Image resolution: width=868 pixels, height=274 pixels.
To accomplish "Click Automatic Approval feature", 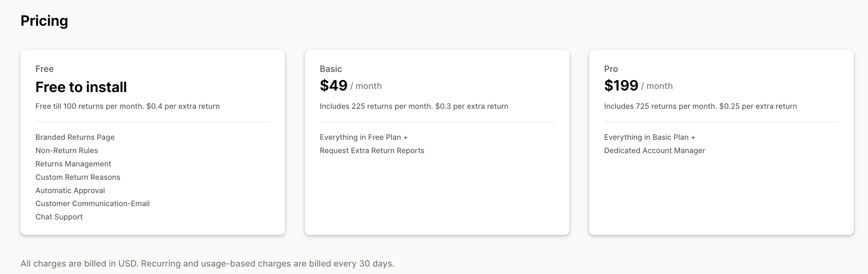I will point(70,191).
